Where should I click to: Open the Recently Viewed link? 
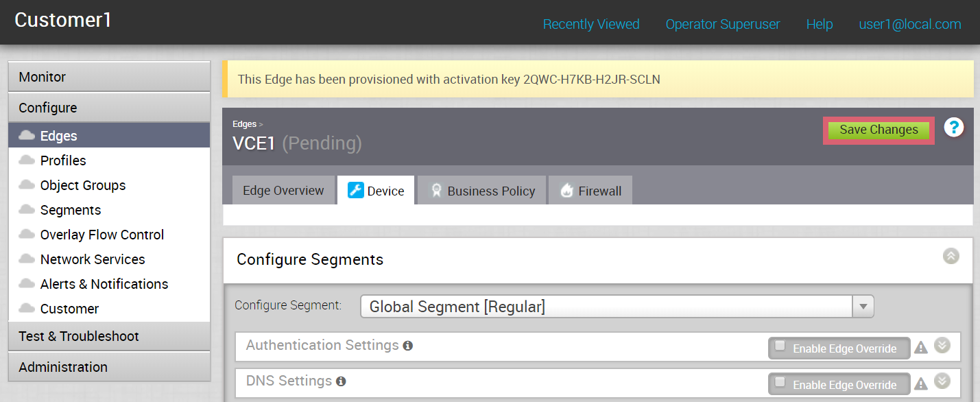coord(591,24)
